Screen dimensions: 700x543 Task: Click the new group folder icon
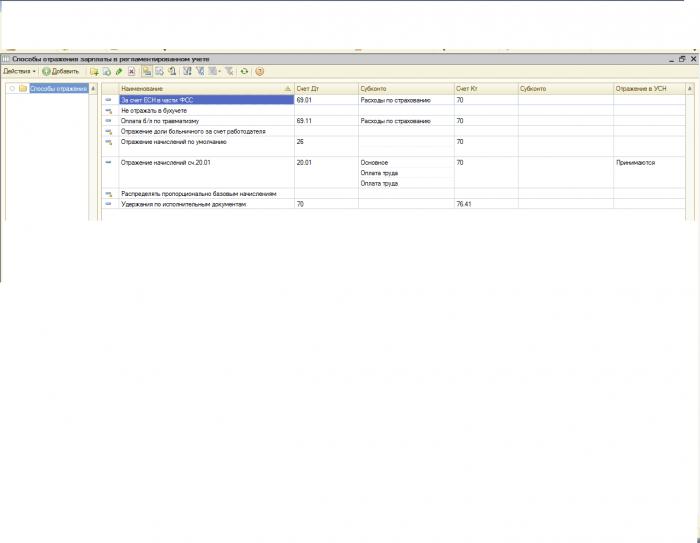pos(94,71)
